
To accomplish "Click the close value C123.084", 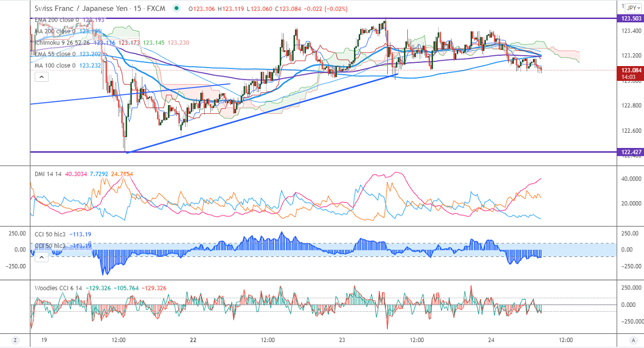I will coord(288,9).
